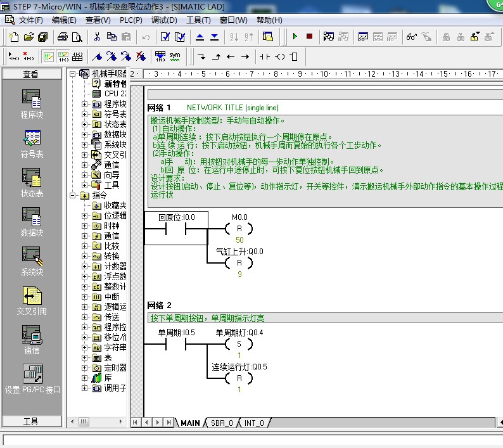
Task: Expand the 位逻辑 instruction folder
Action: pyautogui.click(x=84, y=215)
